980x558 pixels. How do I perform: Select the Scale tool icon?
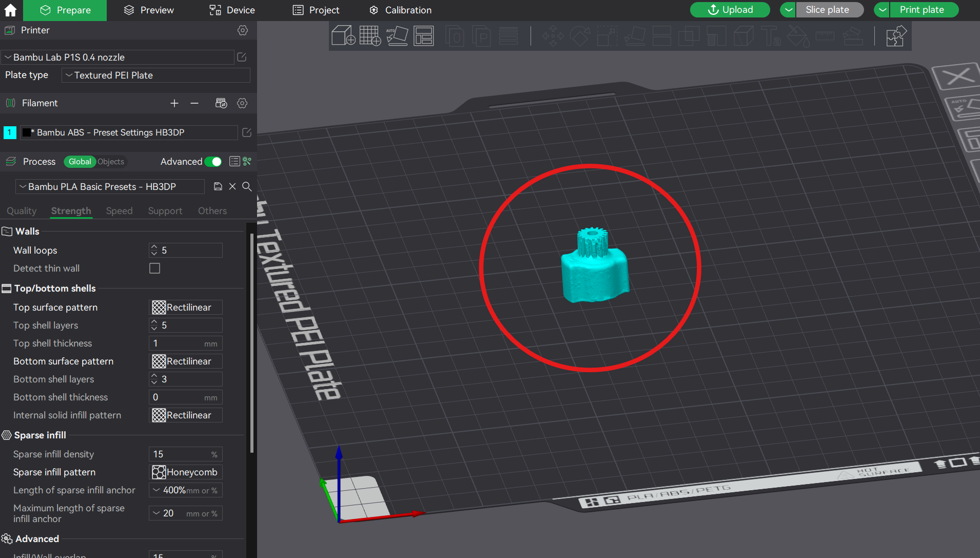coord(607,36)
